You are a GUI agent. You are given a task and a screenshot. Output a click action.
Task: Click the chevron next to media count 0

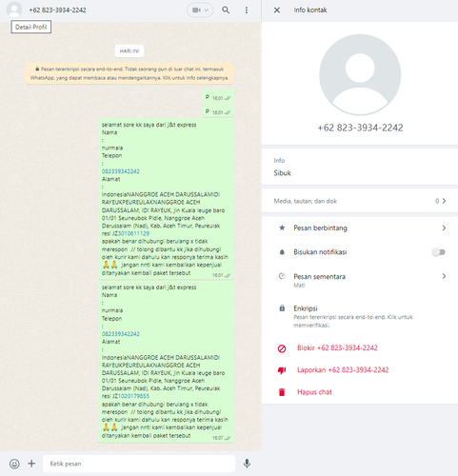tap(444, 201)
